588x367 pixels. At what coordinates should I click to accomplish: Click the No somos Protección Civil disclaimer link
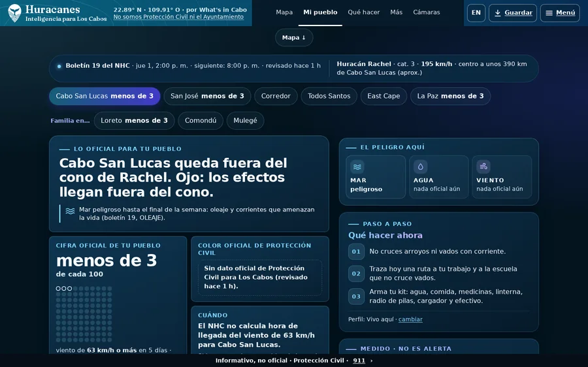tap(178, 17)
